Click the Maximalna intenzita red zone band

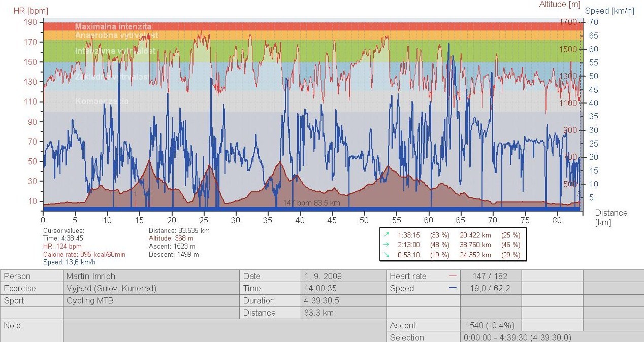[113, 26]
